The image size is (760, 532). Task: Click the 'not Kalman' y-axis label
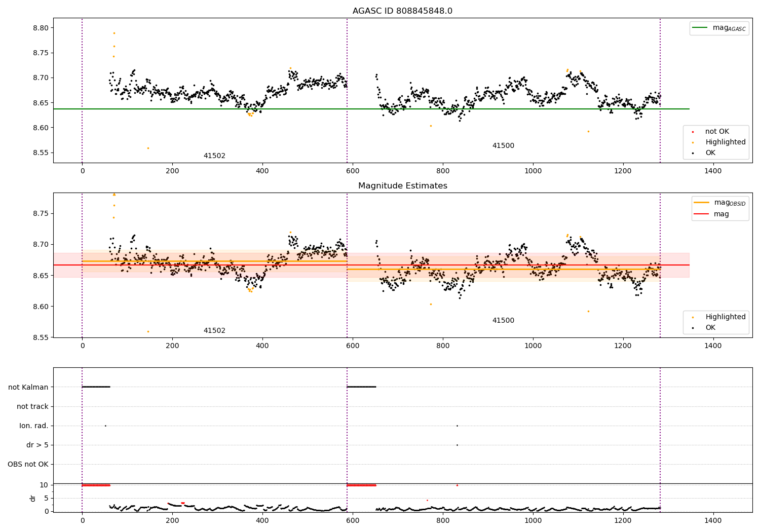pyautogui.click(x=28, y=388)
